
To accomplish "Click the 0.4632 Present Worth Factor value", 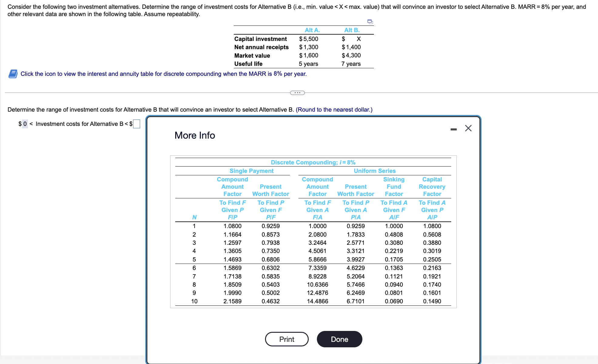I will tap(270, 301).
